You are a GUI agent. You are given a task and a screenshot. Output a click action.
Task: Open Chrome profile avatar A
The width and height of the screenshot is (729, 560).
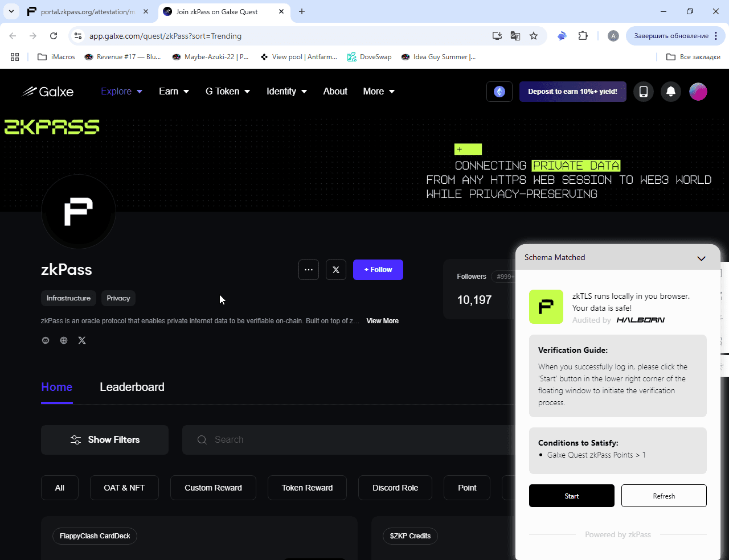click(x=613, y=36)
